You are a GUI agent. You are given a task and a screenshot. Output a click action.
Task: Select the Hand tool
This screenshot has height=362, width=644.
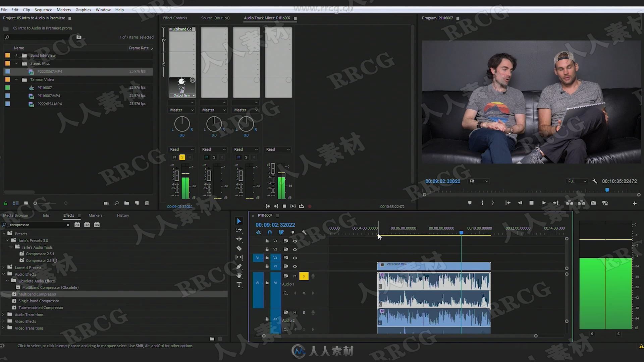tap(239, 275)
